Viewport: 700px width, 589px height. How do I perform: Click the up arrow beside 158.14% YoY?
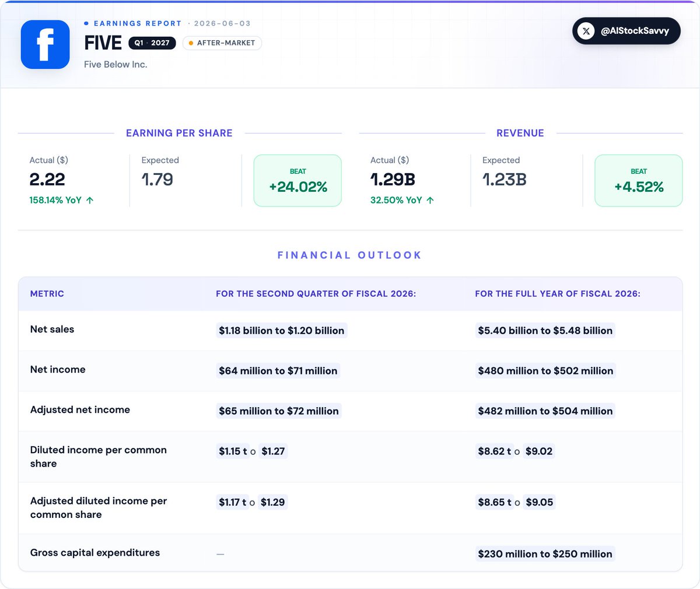(90, 200)
